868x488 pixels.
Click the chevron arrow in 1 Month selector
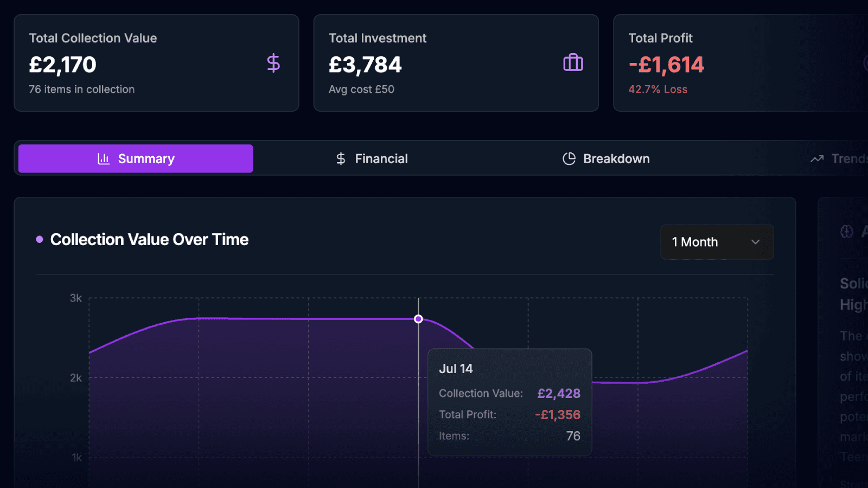pos(755,242)
